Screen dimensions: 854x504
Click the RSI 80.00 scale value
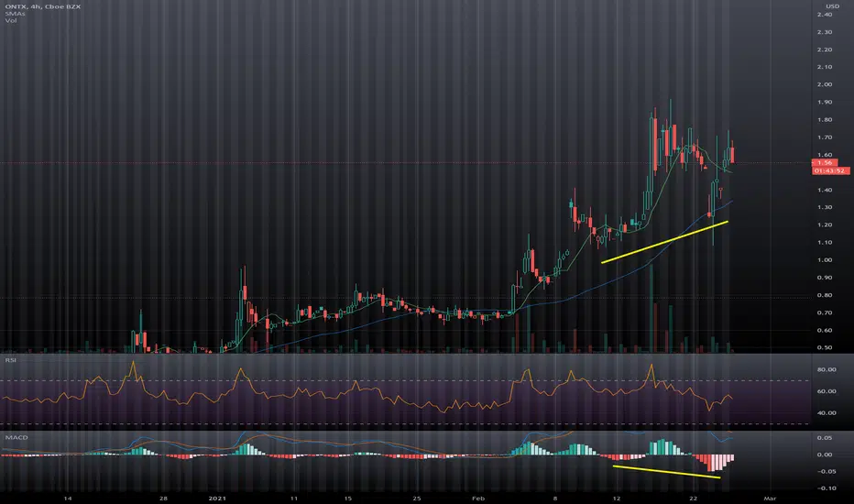point(827,369)
